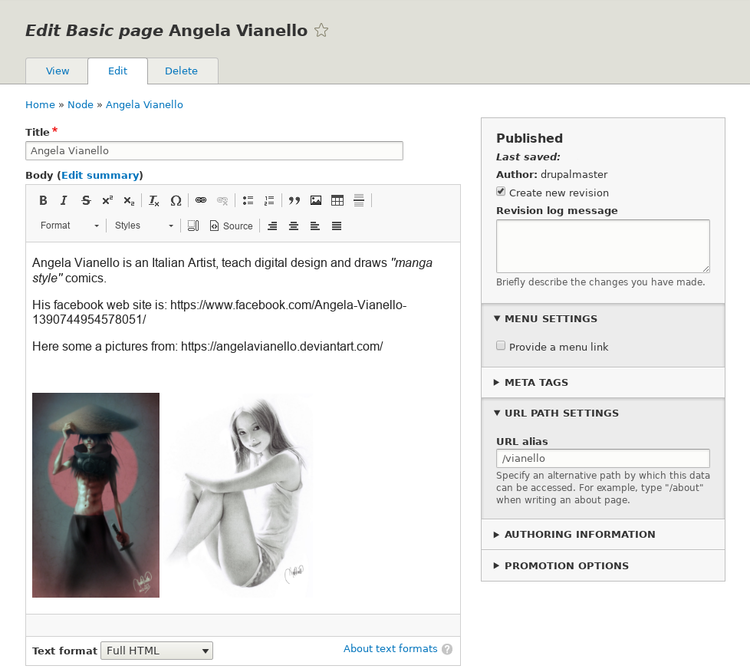
Task: Insert a horizontal line
Action: pyautogui.click(x=359, y=200)
